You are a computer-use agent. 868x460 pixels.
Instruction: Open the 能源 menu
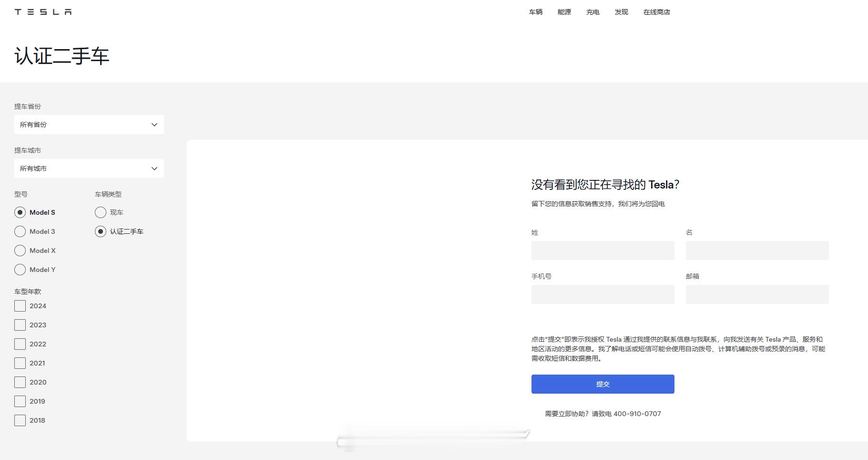(x=564, y=12)
